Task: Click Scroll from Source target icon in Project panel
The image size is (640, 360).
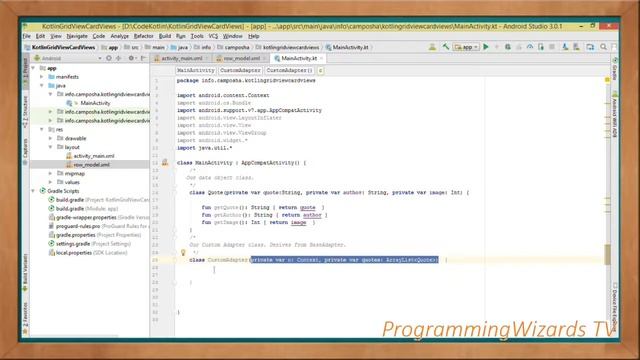Action: click(x=109, y=58)
